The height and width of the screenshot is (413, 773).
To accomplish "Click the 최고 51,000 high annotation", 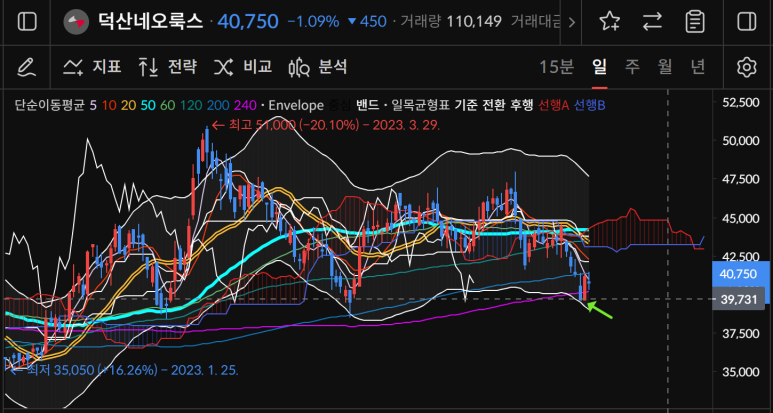I will (326, 125).
